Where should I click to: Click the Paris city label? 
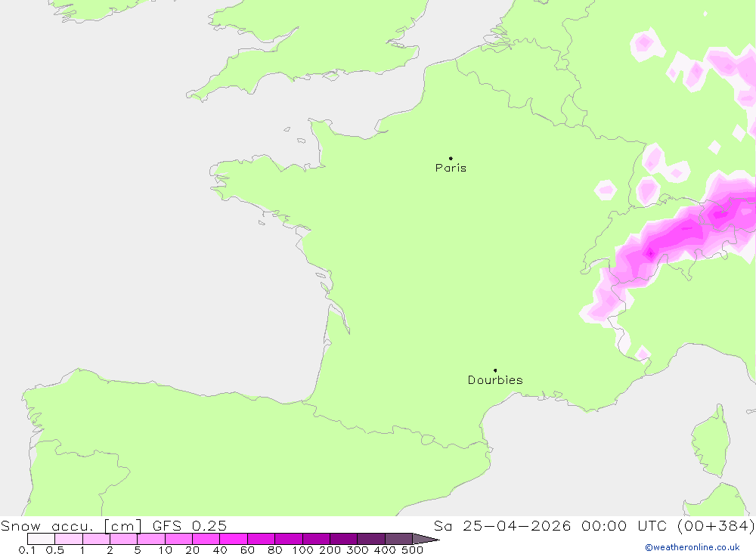tap(451, 168)
